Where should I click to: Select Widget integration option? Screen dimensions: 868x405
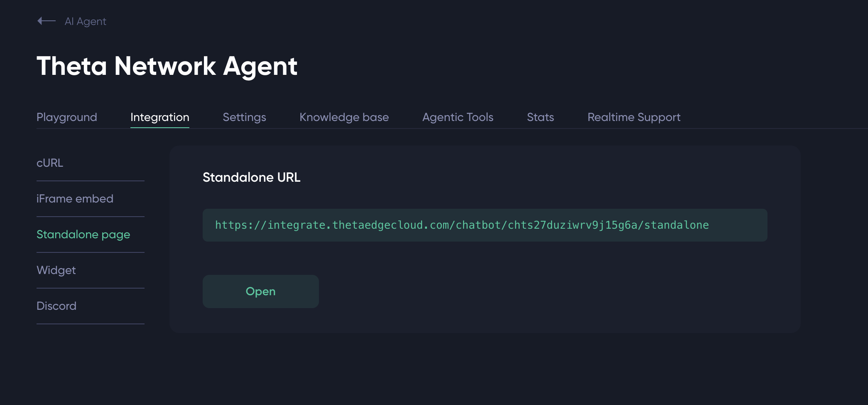[x=56, y=270]
